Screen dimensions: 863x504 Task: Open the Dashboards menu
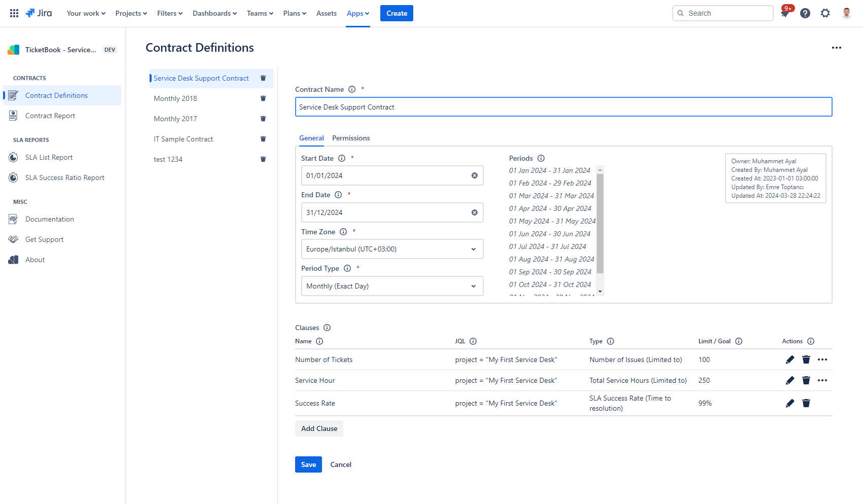[x=214, y=13]
